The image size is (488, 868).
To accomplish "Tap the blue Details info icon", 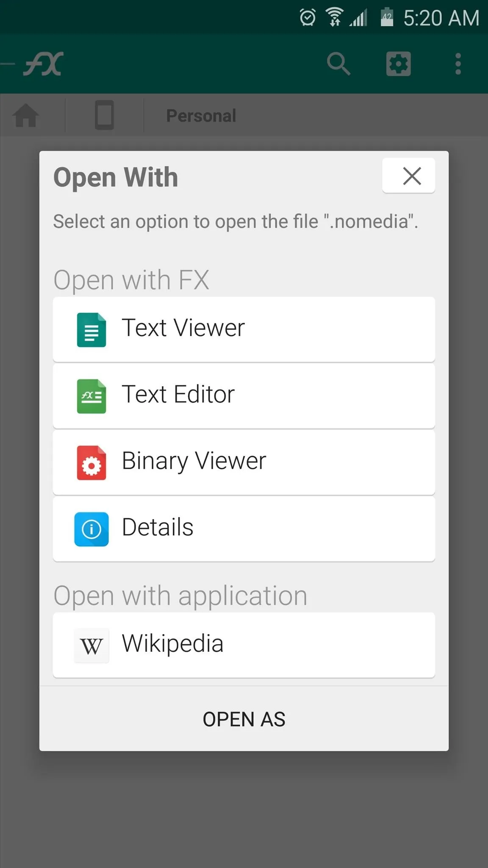I will pos(91,529).
